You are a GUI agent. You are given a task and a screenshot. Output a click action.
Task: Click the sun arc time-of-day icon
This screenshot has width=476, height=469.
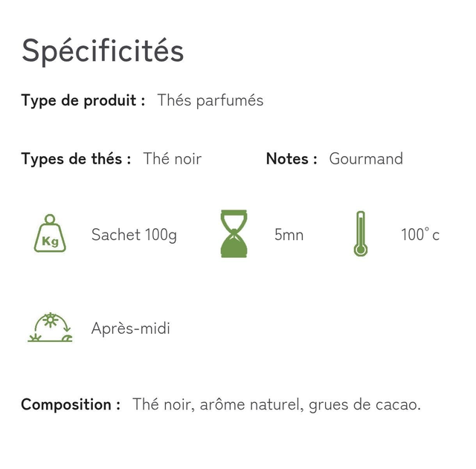click(x=50, y=327)
